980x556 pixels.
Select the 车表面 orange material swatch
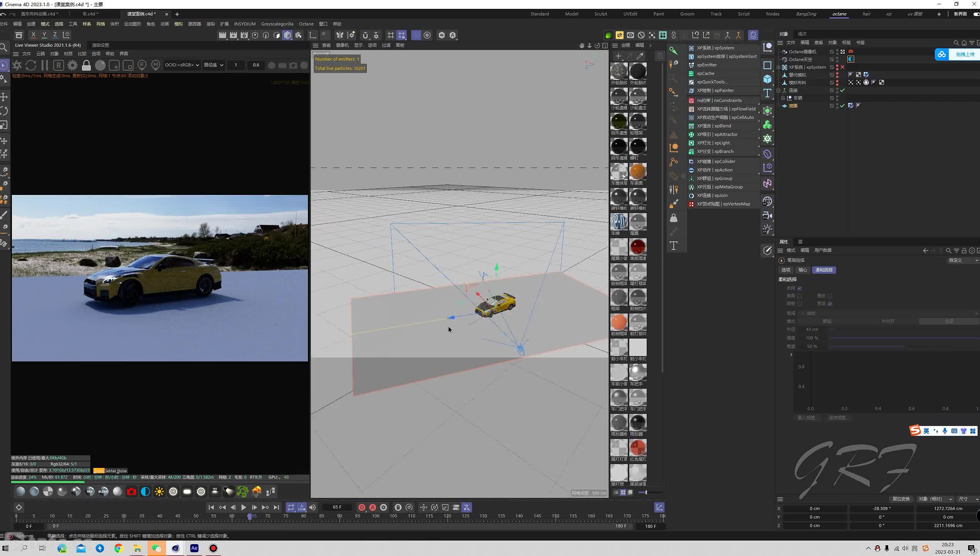(x=638, y=171)
